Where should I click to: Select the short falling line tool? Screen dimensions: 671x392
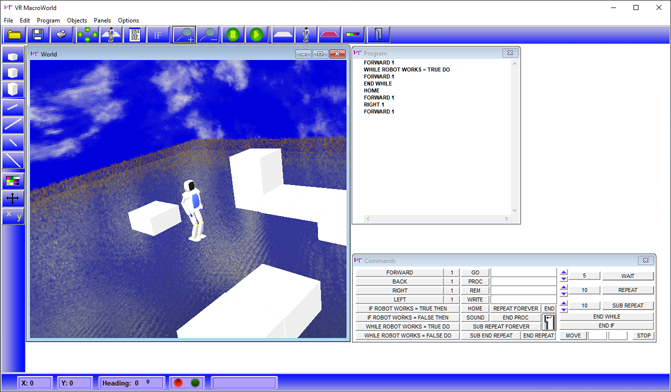coord(13,143)
